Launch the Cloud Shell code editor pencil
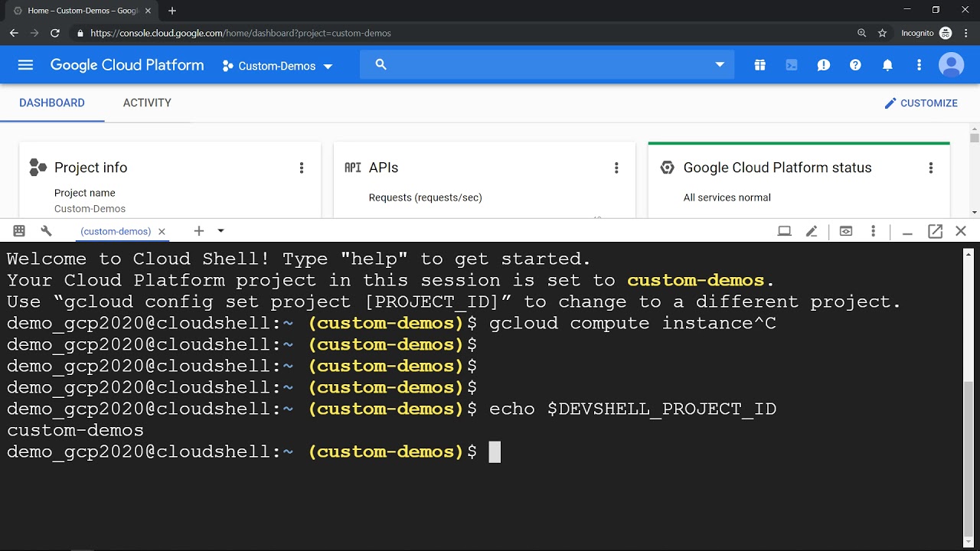The height and width of the screenshot is (551, 980). point(812,231)
